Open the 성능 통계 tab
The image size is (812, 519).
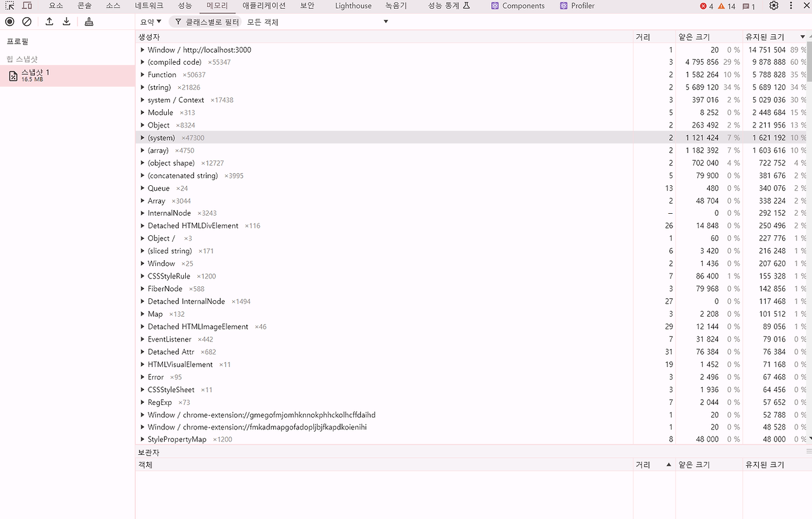point(449,6)
